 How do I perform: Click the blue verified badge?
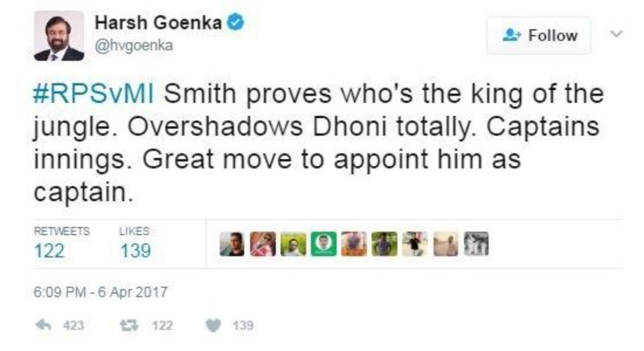236,23
